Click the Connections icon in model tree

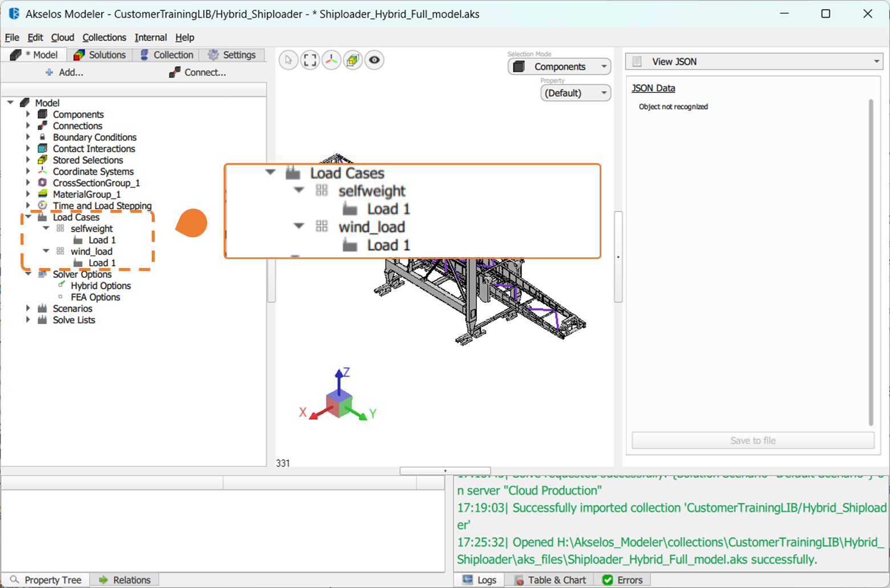(x=42, y=125)
